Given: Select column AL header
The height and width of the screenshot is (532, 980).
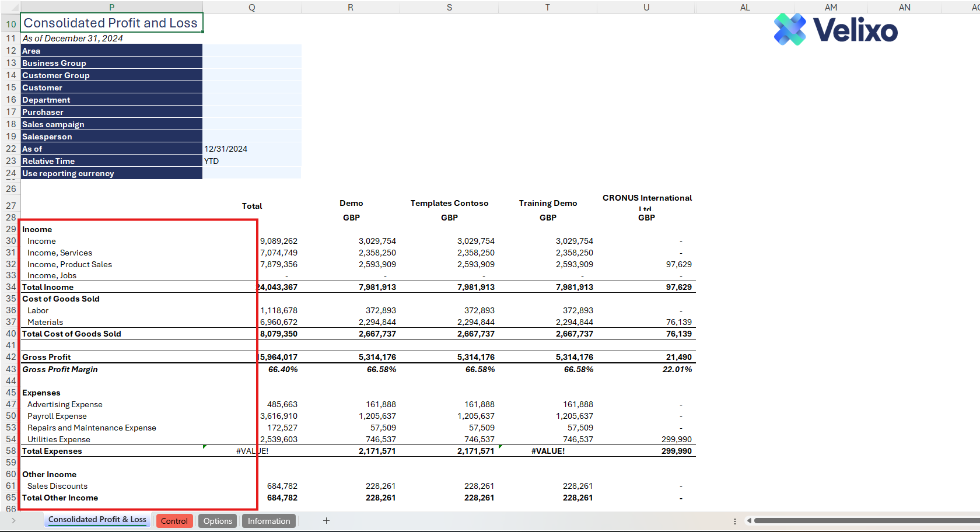Looking at the screenshot, I should point(744,7).
